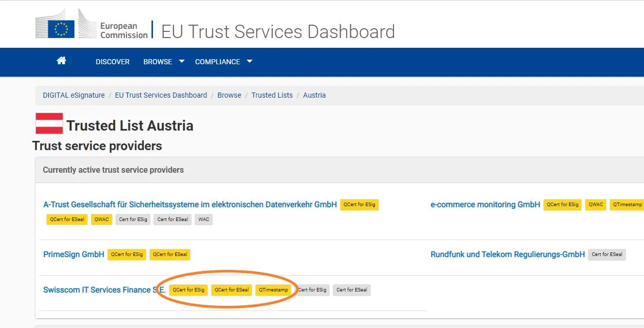The height and width of the screenshot is (328, 644).
Task: Click Rundfunk's grey Cert for ESeal badge
Action: [x=607, y=254]
